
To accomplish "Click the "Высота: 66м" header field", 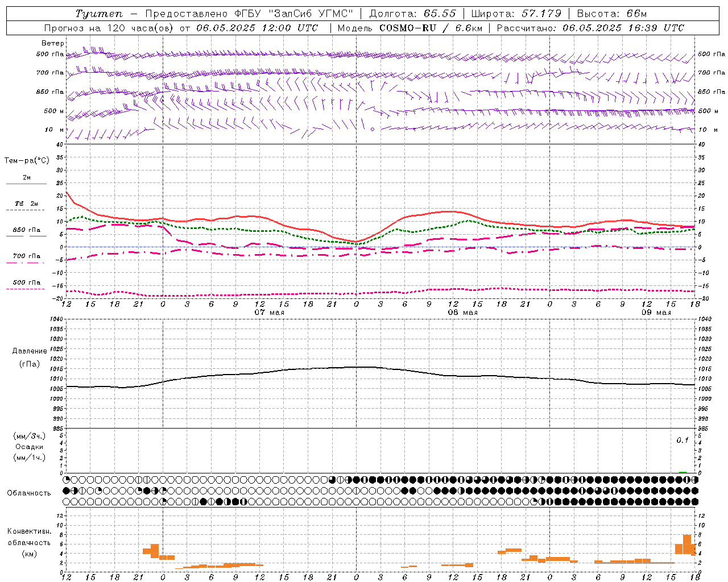I will click(x=612, y=14).
